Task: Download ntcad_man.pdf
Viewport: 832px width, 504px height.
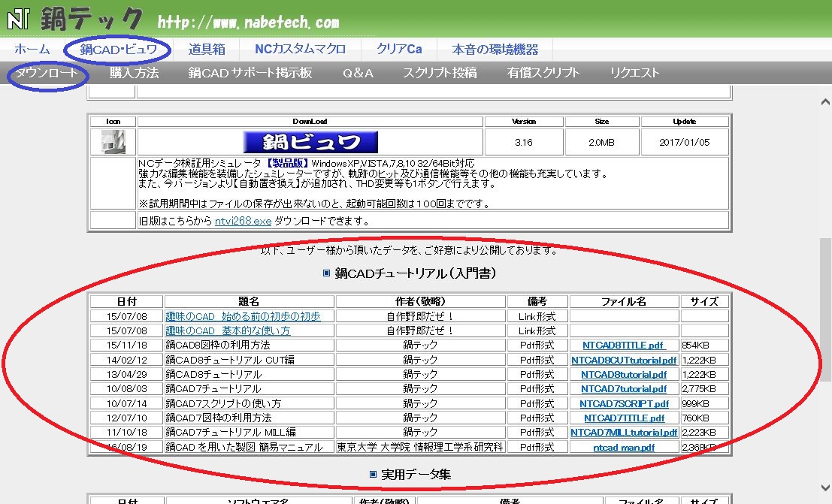Action: [x=624, y=447]
